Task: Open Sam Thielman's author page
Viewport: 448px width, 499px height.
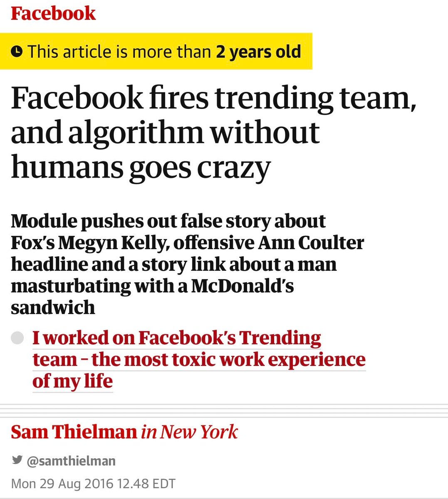Action: (74, 432)
